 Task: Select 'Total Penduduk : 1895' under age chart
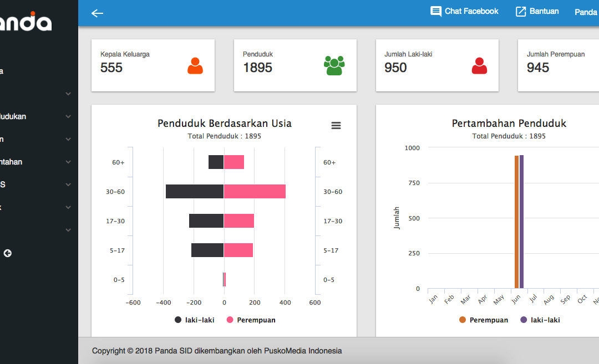(224, 136)
